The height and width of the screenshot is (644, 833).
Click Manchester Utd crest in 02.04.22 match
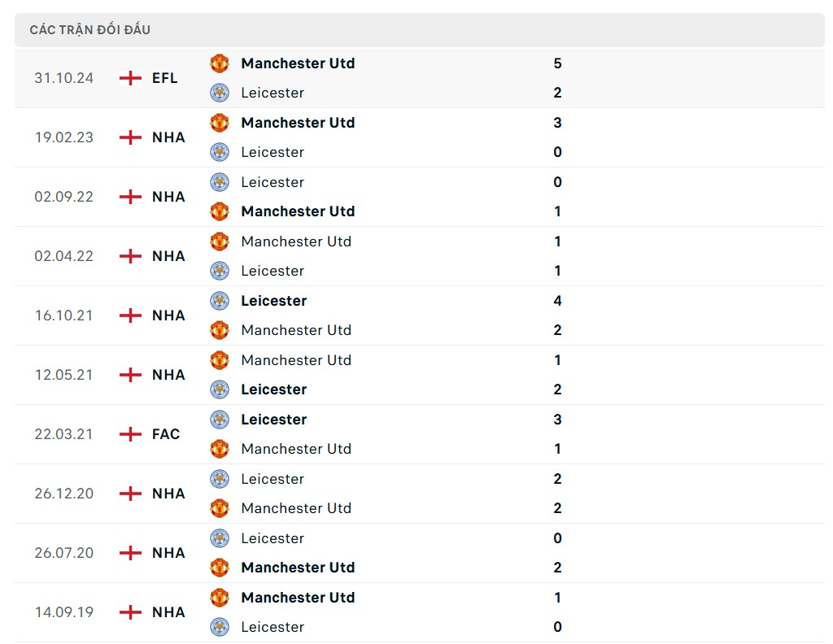click(x=220, y=241)
